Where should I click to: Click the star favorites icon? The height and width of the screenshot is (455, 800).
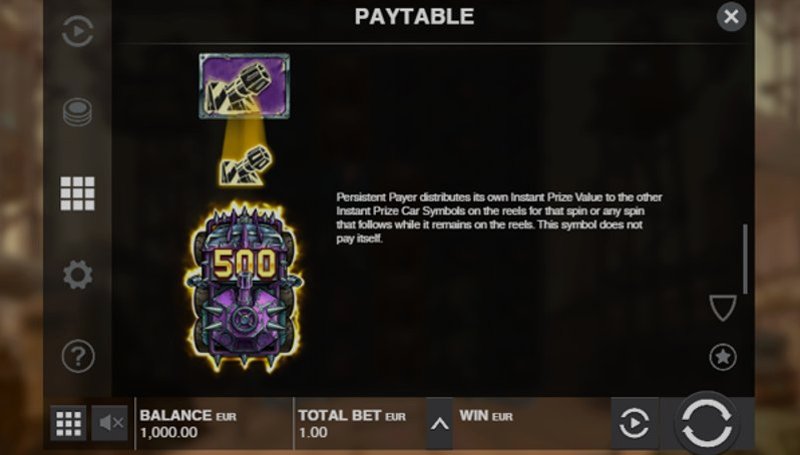[x=723, y=357]
